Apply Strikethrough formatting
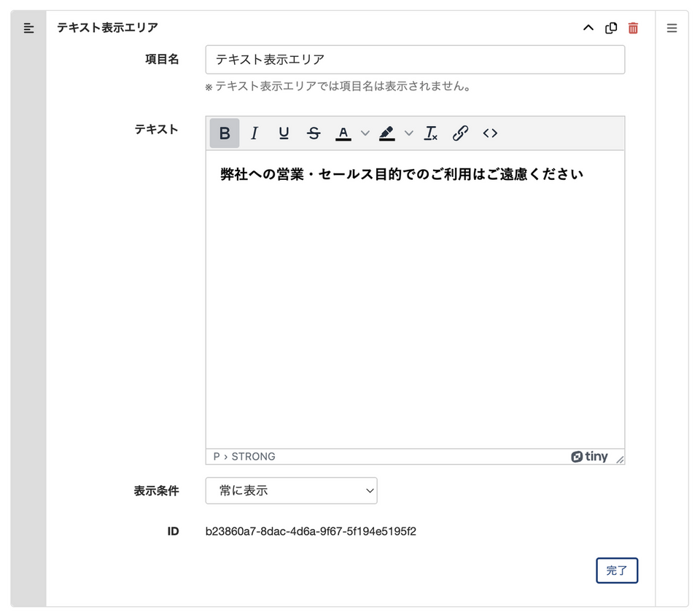700x612 pixels. [x=314, y=133]
